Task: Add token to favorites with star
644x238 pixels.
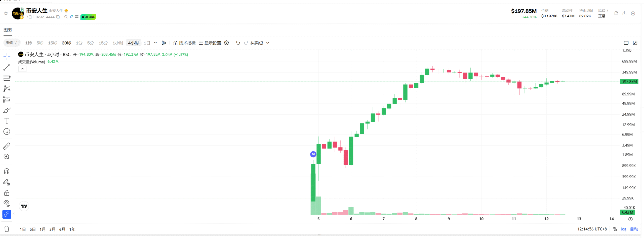Action: pyautogui.click(x=6, y=13)
